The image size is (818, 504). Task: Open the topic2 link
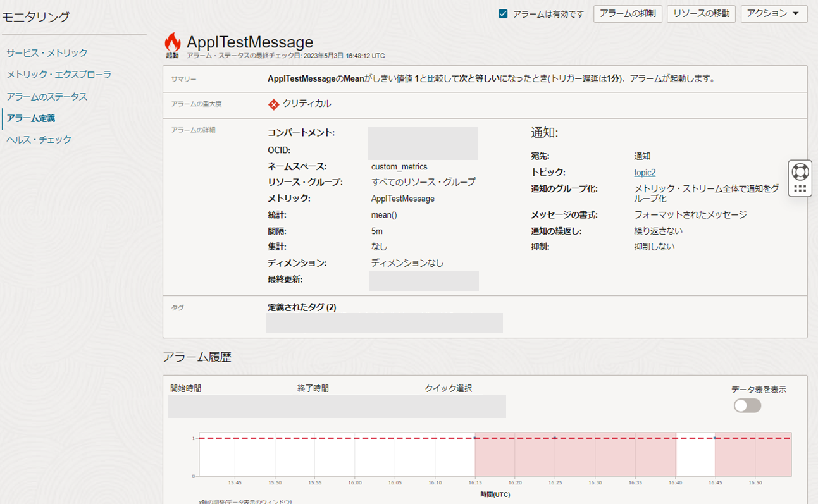(645, 172)
